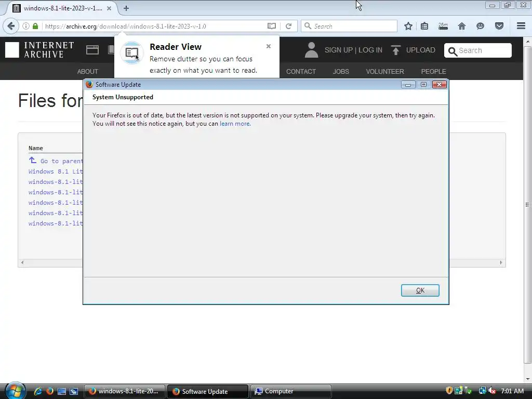Open downloads indicator showing 26m
This screenshot has width=532, height=399.
coord(443,26)
